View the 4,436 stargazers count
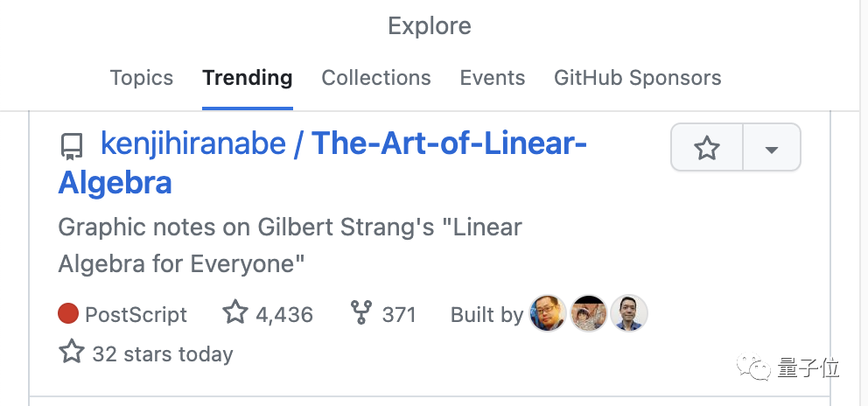 click(x=268, y=314)
